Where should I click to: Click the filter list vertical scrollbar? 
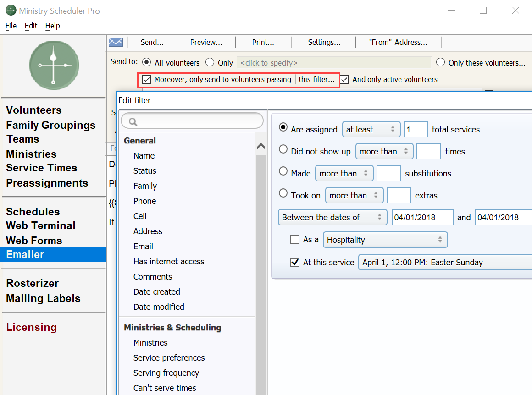click(261, 275)
